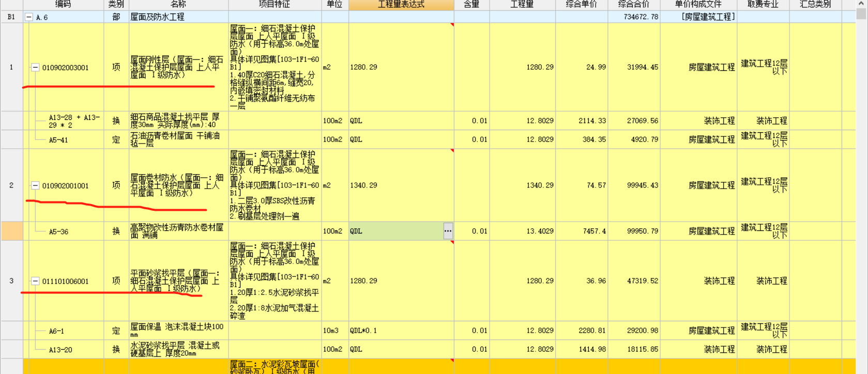Select code cell 010902001001
The width and height of the screenshot is (868, 374).
tap(65, 185)
